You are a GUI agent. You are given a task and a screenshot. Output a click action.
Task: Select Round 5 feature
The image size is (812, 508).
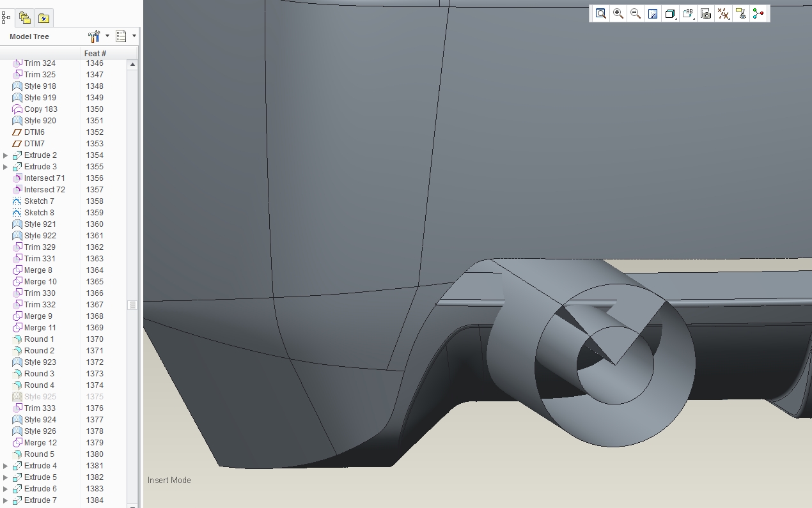[x=39, y=454]
